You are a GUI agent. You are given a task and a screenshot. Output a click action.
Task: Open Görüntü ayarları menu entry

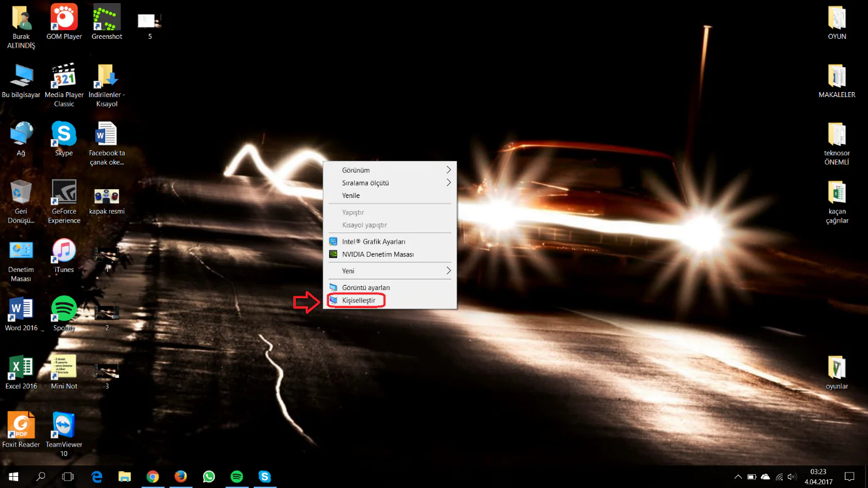(x=366, y=288)
